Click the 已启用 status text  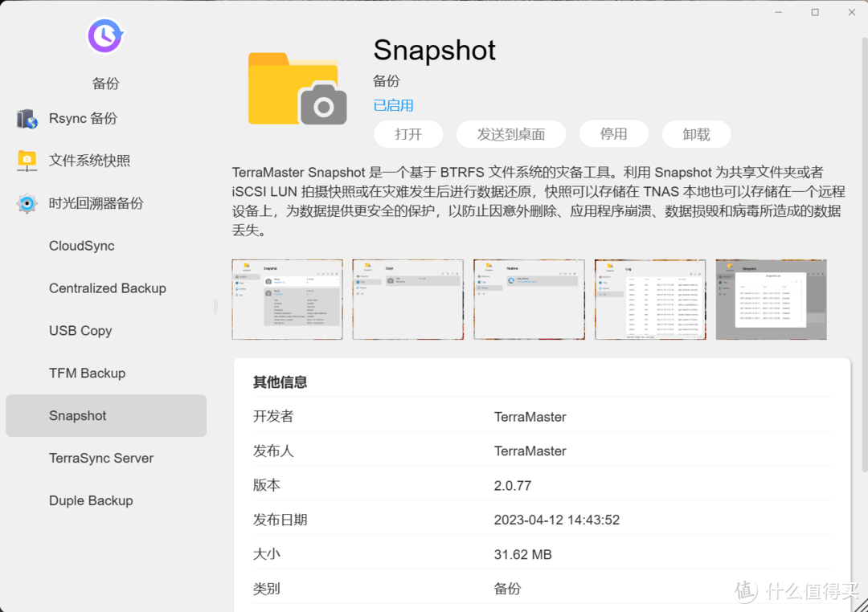click(393, 105)
